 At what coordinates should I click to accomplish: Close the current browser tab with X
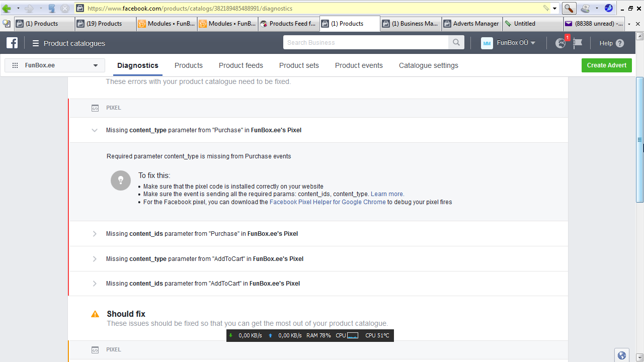coord(638,24)
